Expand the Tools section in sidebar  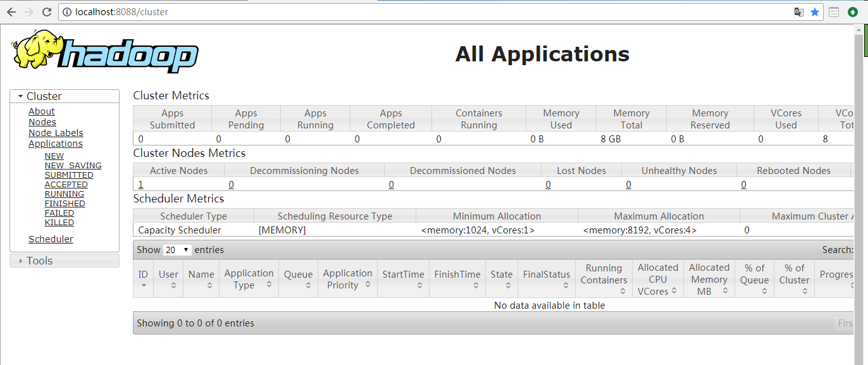coord(65,261)
